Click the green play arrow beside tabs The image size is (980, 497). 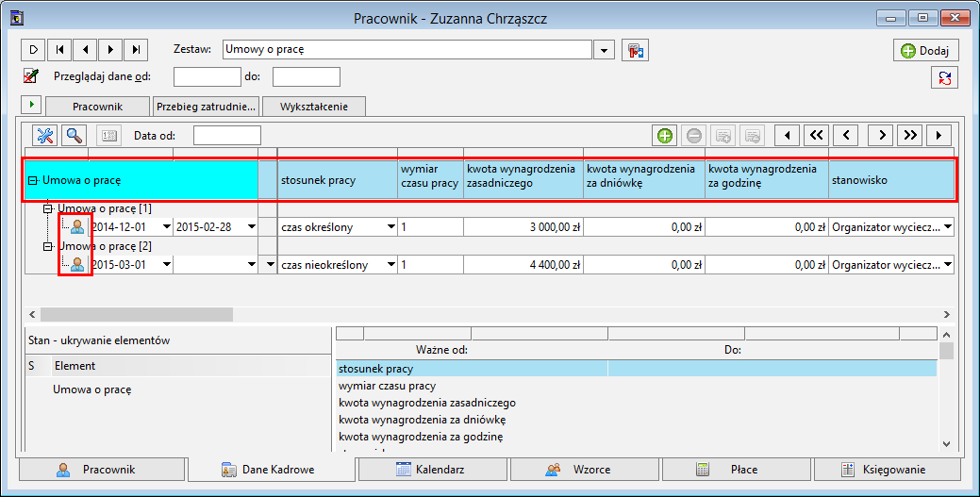coord(31,105)
